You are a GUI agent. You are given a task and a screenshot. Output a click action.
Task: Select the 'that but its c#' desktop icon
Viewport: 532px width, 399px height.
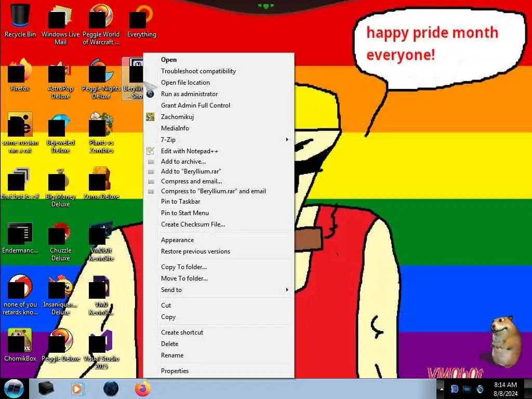pos(20,183)
